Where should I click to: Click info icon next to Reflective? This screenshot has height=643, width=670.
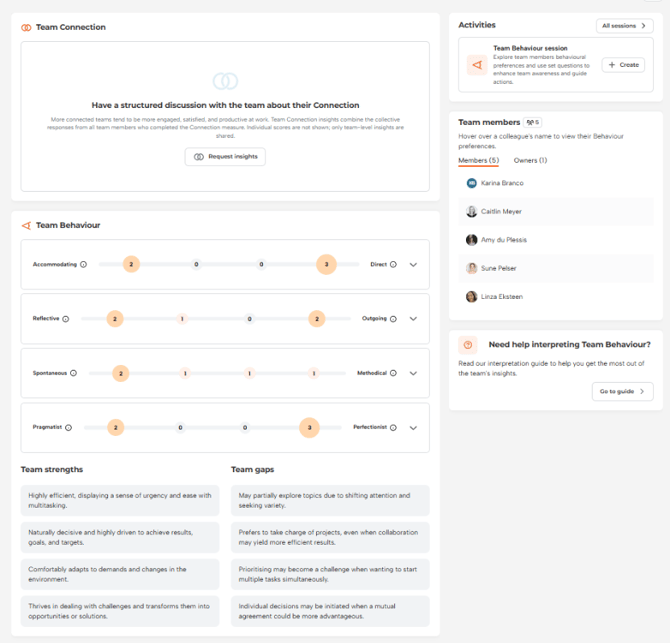[x=66, y=319]
